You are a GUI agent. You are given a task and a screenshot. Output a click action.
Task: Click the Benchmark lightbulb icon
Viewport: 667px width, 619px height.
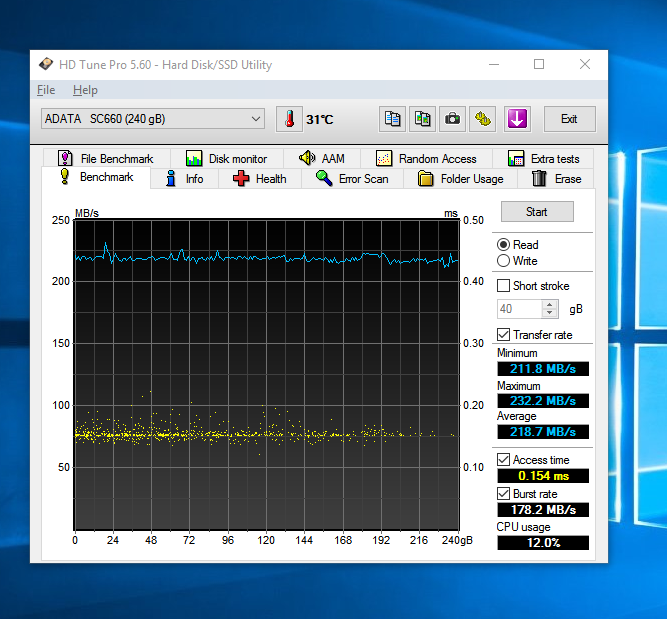pyautogui.click(x=65, y=177)
